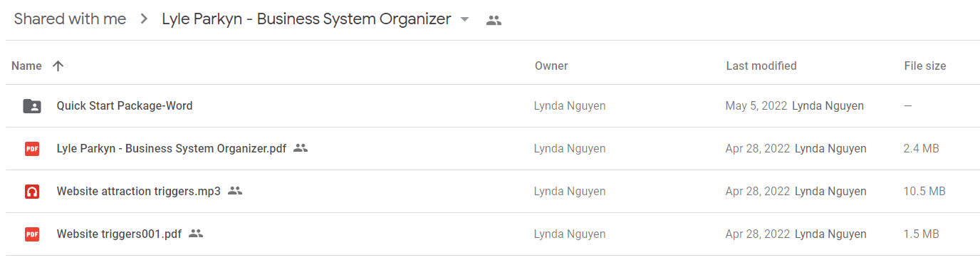Click the breadcrumb chevron separator

click(x=145, y=20)
